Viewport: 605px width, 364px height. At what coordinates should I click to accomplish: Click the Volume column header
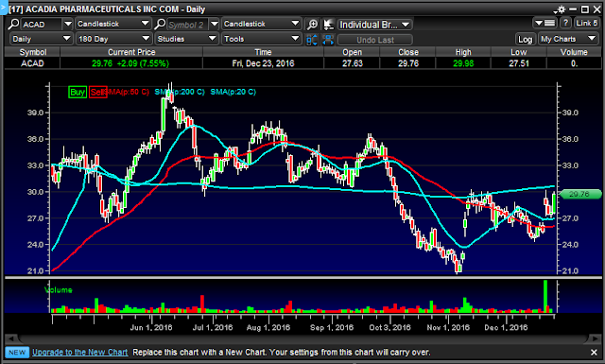(574, 52)
